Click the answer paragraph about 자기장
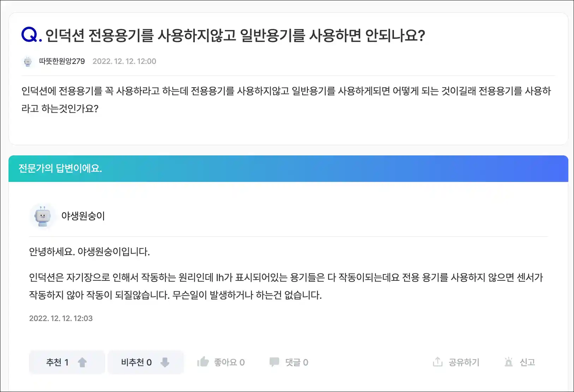Image resolution: width=574 pixels, height=392 pixels. pos(286,286)
